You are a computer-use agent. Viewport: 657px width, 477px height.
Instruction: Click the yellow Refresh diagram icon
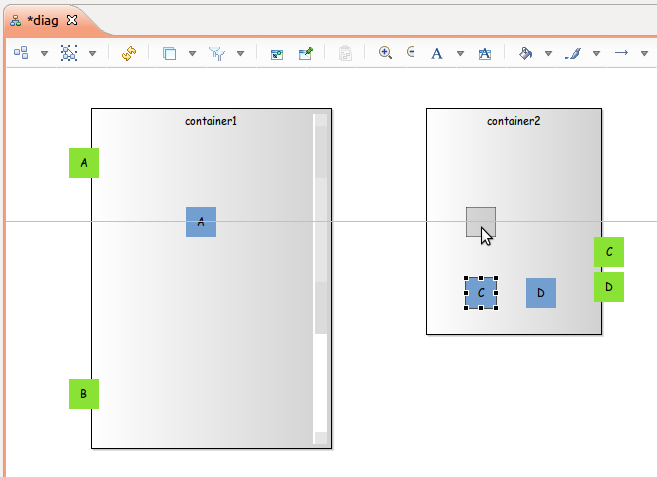click(x=129, y=53)
